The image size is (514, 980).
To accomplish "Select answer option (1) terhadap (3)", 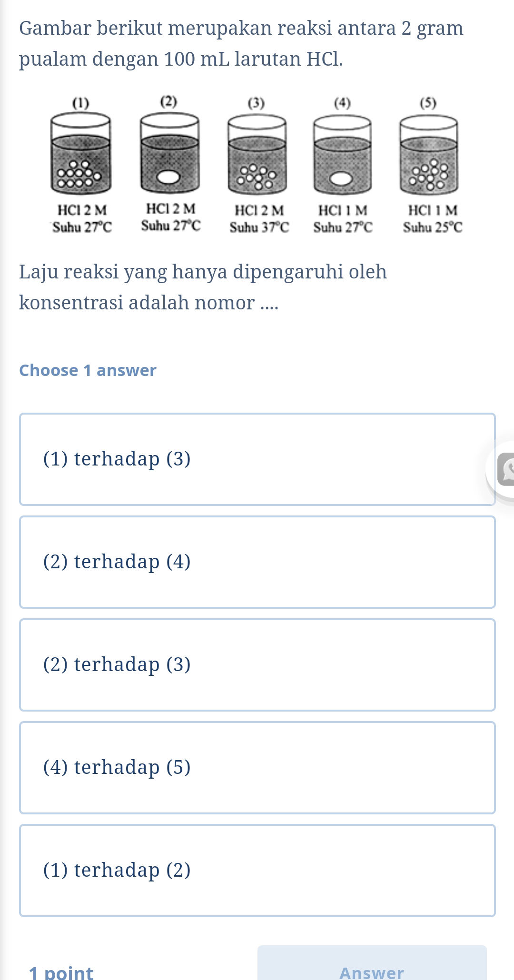I will tap(257, 458).
